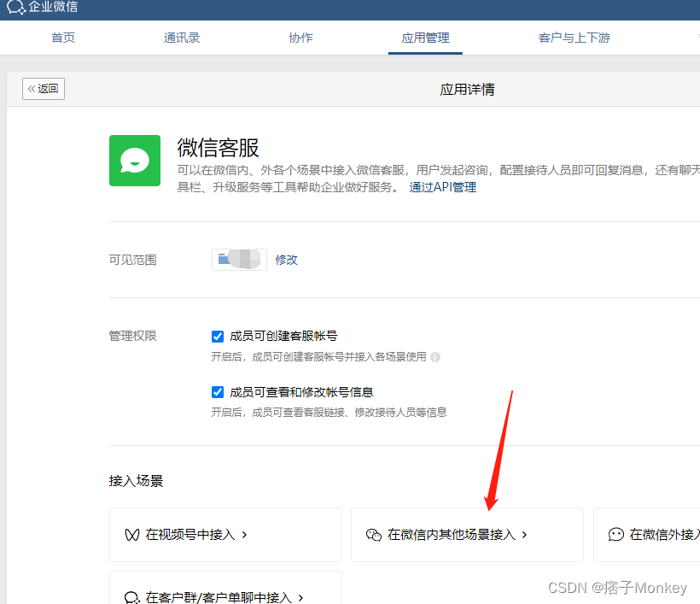Click the 接入场景 section heading
Image resolution: width=700 pixels, height=604 pixels.
click(x=137, y=481)
